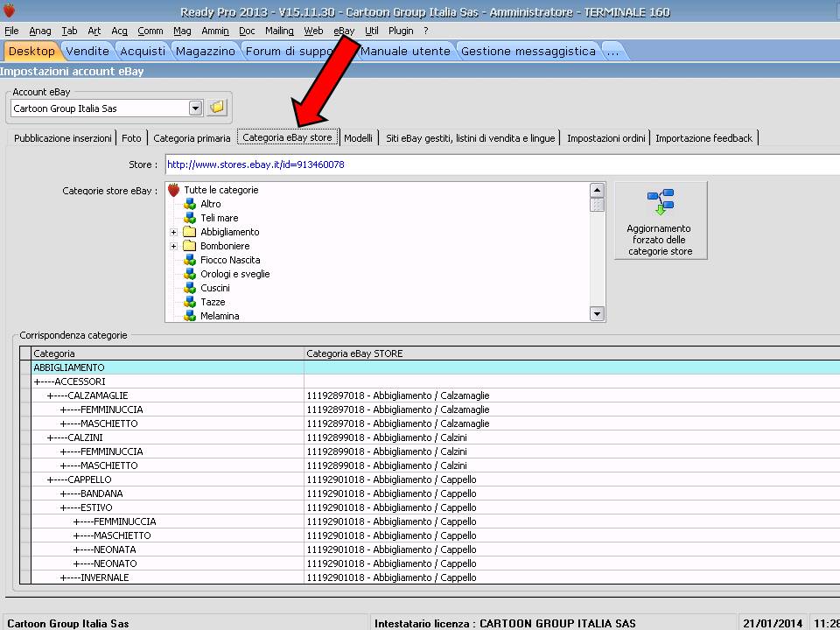Image resolution: width=840 pixels, height=630 pixels.
Task: Open the ? help menu
Action: pyautogui.click(x=426, y=31)
